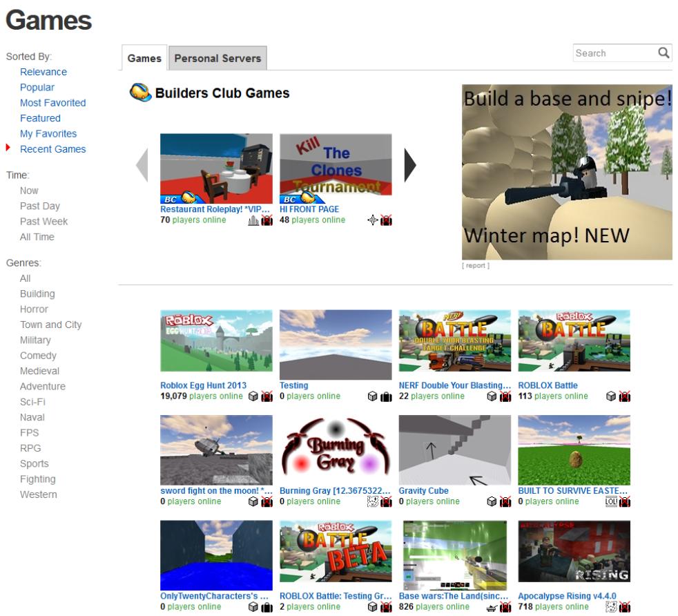Screen dimensions: 678x616
Task: Open the ROBLOX Battle BETA thumbnail
Action: (336, 551)
